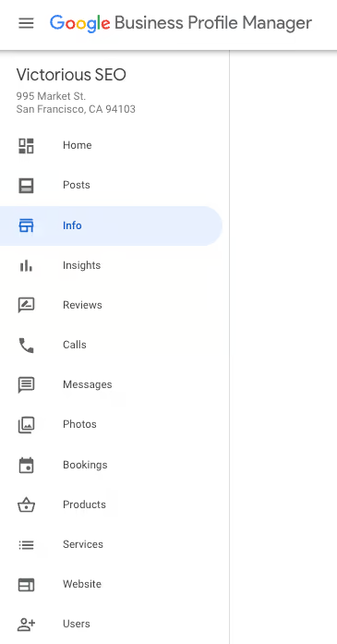Click the Calls phone icon
This screenshot has width=337, height=644.
pyautogui.click(x=26, y=346)
